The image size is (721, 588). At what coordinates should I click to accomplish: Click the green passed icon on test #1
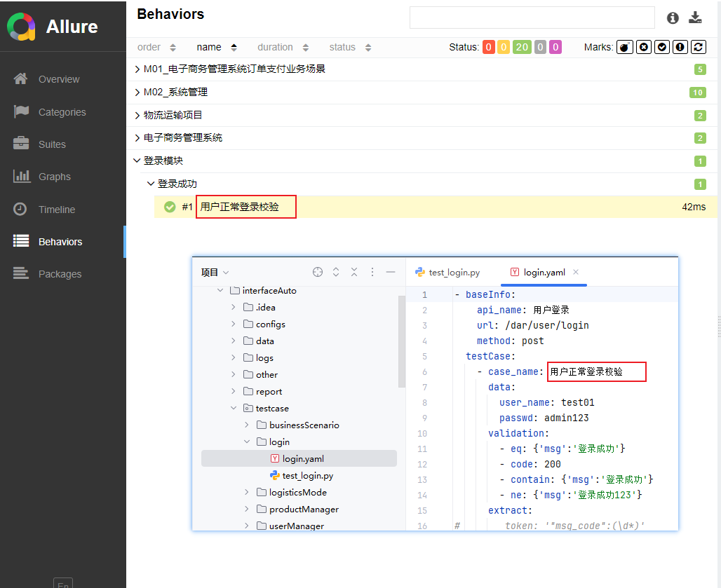[x=170, y=207]
